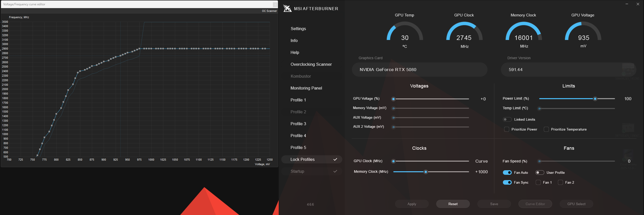Check the Prioritize Temperature box
The width and height of the screenshot is (644, 215).
(546, 129)
